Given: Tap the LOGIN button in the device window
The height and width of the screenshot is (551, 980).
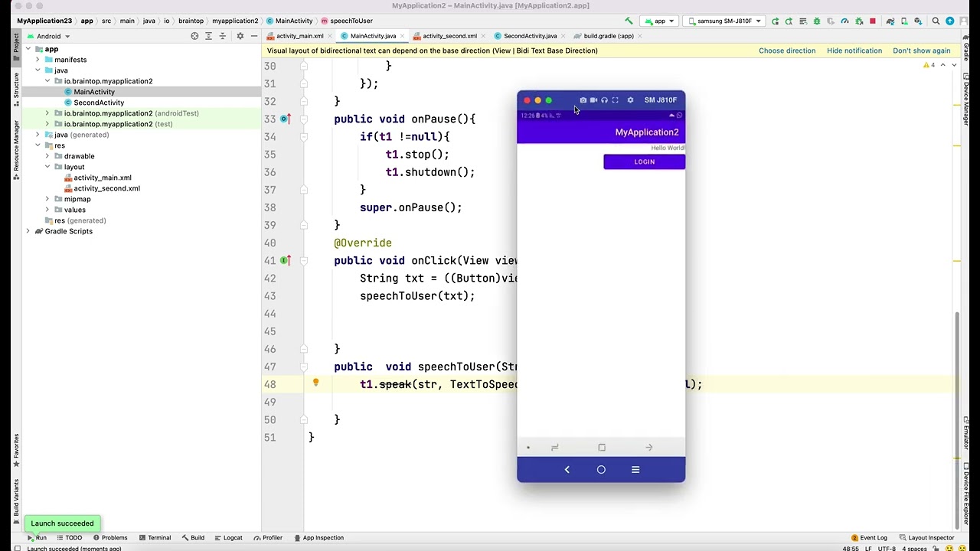Looking at the screenshot, I should coord(644,161).
